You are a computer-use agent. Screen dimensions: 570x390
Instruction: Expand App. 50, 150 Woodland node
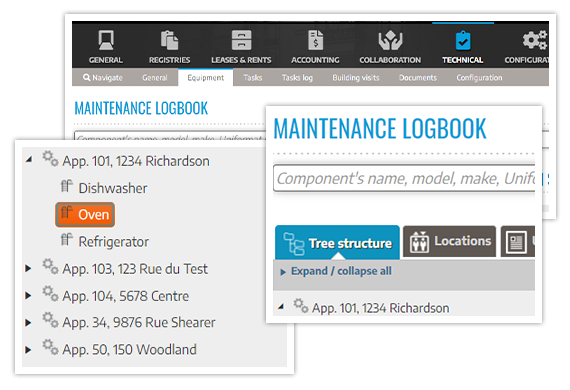pos(28,350)
